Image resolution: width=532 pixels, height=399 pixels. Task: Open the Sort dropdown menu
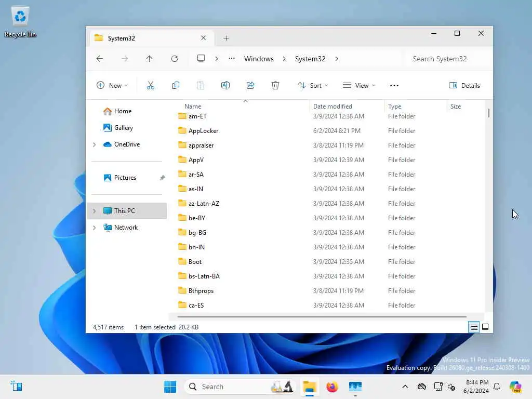click(x=312, y=86)
